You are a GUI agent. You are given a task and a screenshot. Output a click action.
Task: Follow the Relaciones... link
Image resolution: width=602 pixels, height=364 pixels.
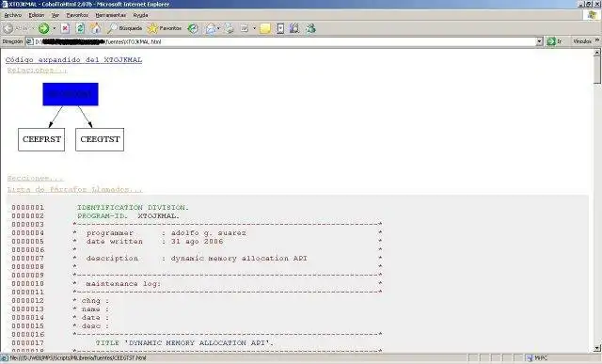click(37, 71)
